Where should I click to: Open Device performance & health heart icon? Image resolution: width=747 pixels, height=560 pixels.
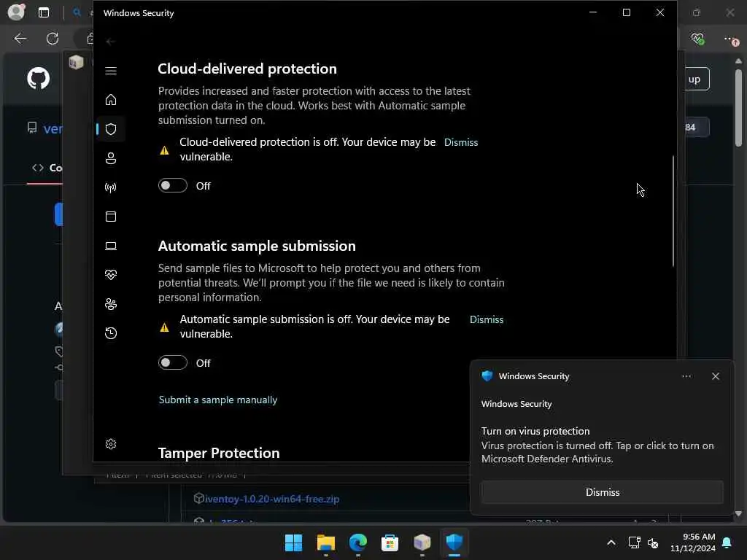[111, 275]
